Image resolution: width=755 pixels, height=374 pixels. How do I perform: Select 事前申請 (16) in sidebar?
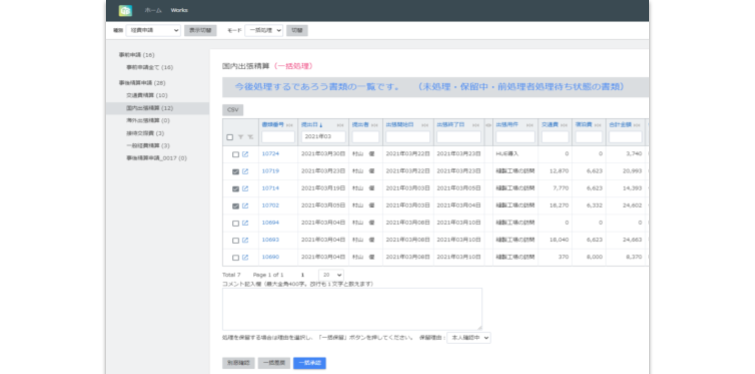pyautogui.click(x=137, y=55)
